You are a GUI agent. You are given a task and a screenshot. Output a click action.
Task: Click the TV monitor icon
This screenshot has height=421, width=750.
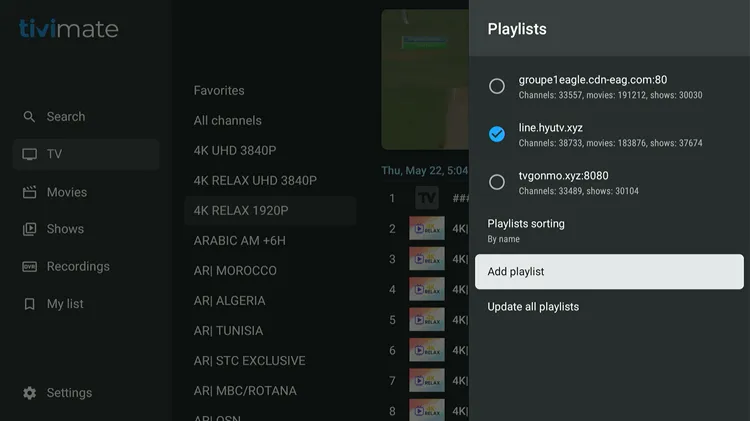coord(29,154)
